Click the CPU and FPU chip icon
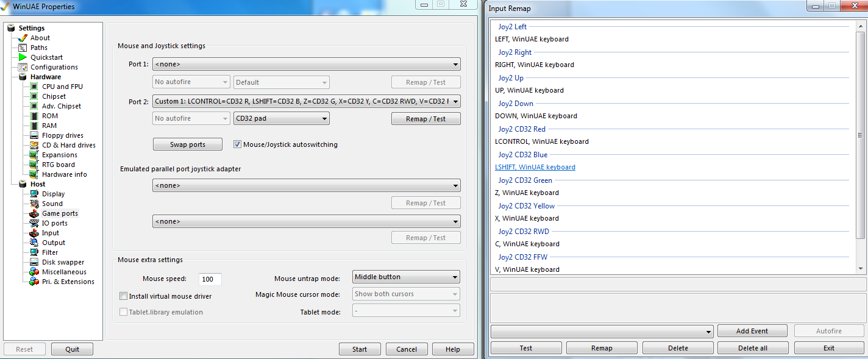 [34, 87]
